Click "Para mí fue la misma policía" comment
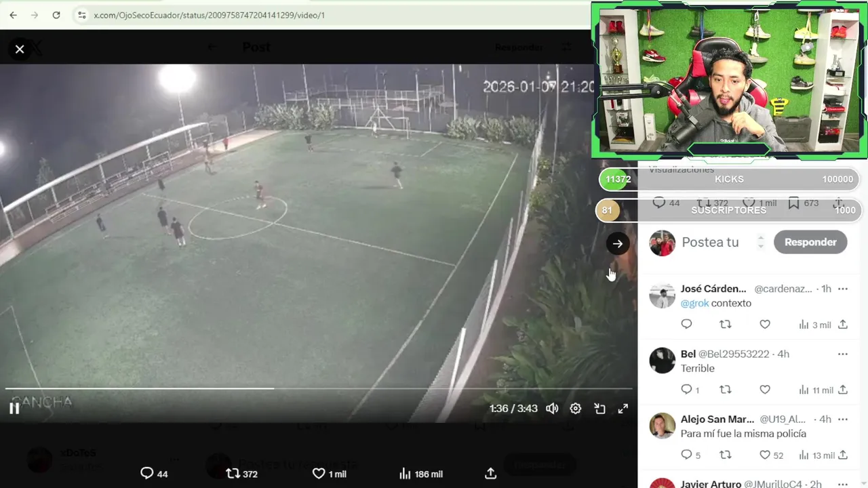Viewport: 868px width, 488px height. pos(743,433)
